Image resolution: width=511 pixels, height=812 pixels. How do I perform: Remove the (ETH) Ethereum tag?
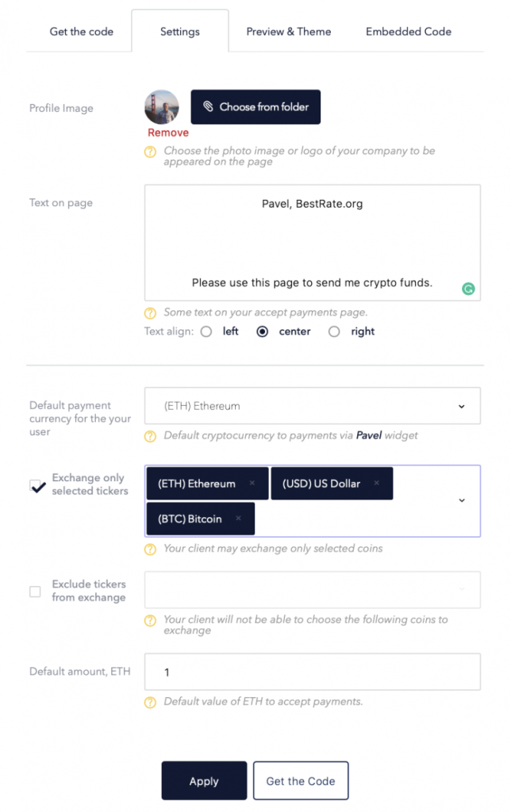[252, 483]
